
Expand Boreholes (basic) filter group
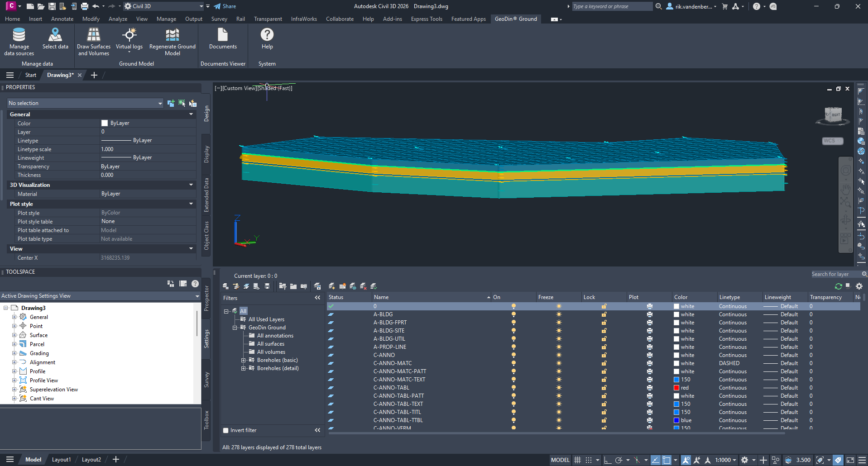(x=243, y=360)
